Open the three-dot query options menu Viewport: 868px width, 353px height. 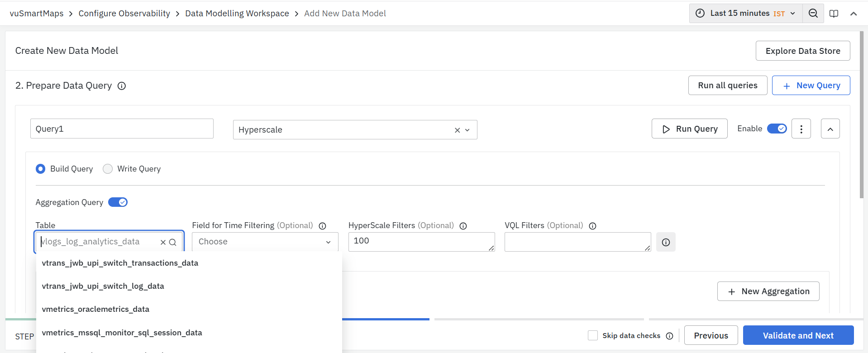click(x=801, y=129)
